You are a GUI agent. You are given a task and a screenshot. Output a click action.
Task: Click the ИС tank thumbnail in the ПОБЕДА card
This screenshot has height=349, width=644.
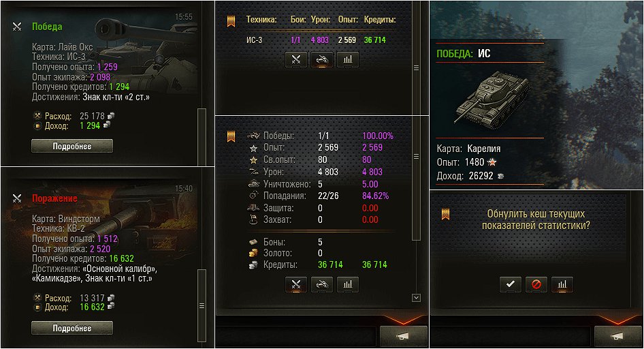pyautogui.click(x=492, y=97)
